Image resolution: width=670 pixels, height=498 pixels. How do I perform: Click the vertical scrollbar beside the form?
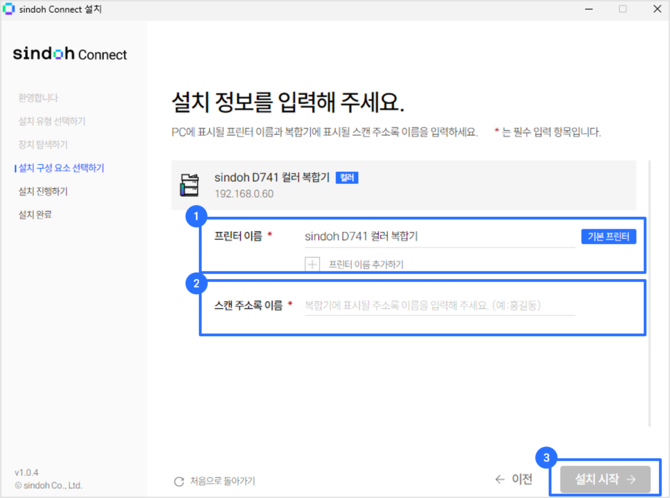tap(649, 293)
